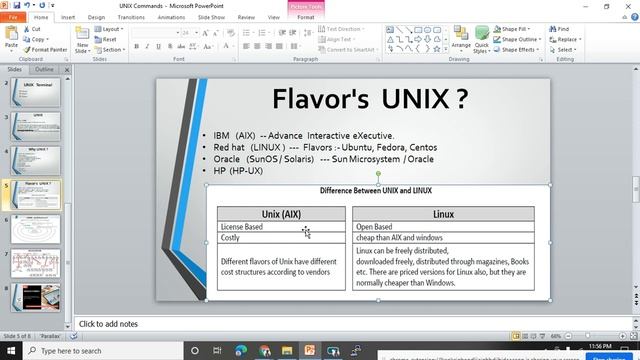
Task: Select the Rectangle shape in gallery
Action: pyautogui.click(x=418, y=30)
